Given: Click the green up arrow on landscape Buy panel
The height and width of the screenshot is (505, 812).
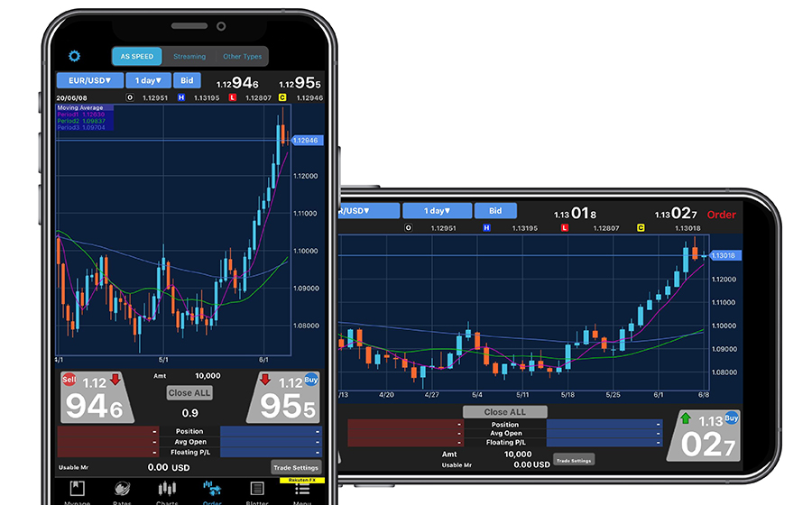Looking at the screenshot, I should click(686, 418).
